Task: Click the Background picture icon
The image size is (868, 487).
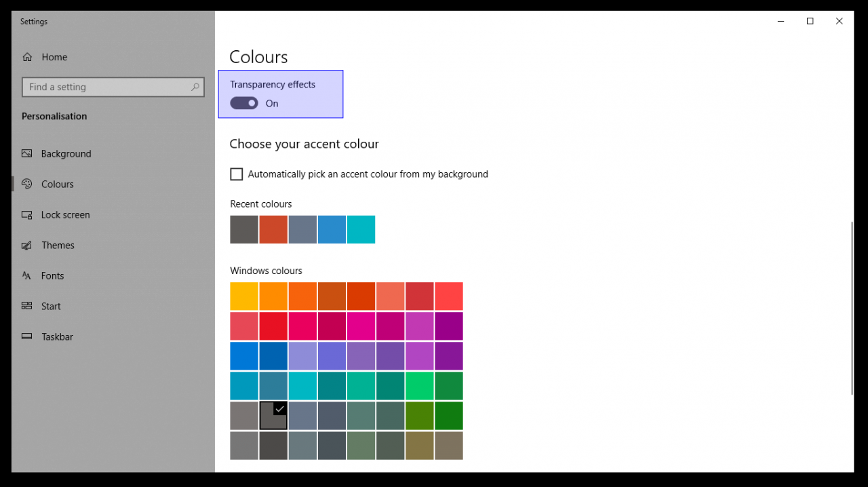Action: pos(27,154)
